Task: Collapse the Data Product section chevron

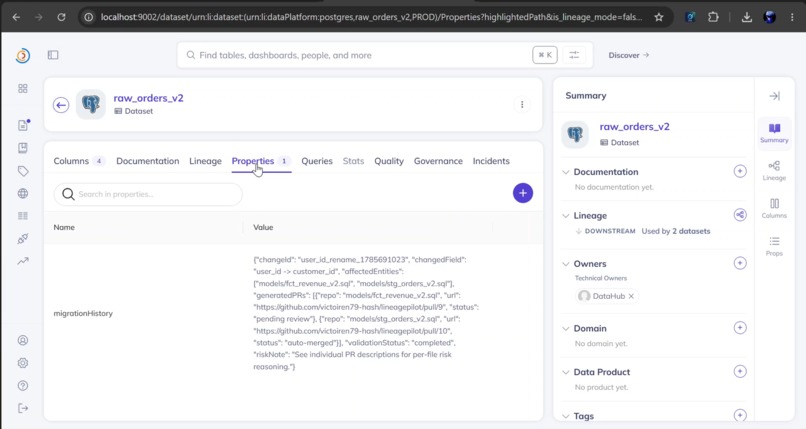Action: click(565, 372)
